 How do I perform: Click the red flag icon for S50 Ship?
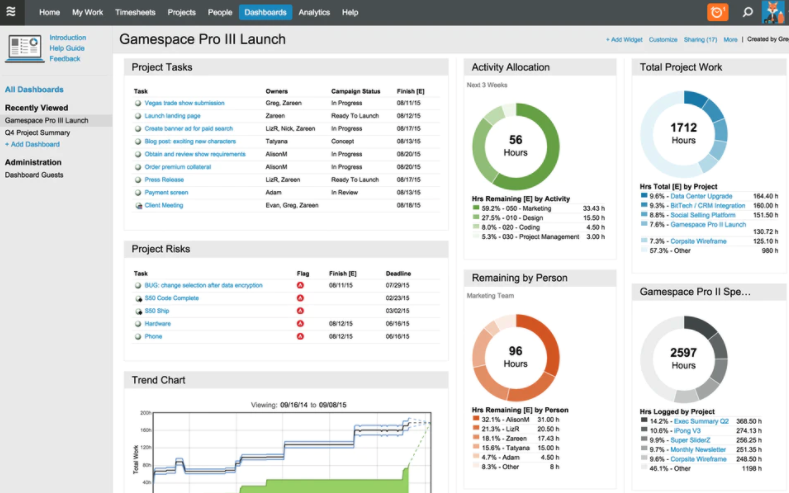(300, 311)
